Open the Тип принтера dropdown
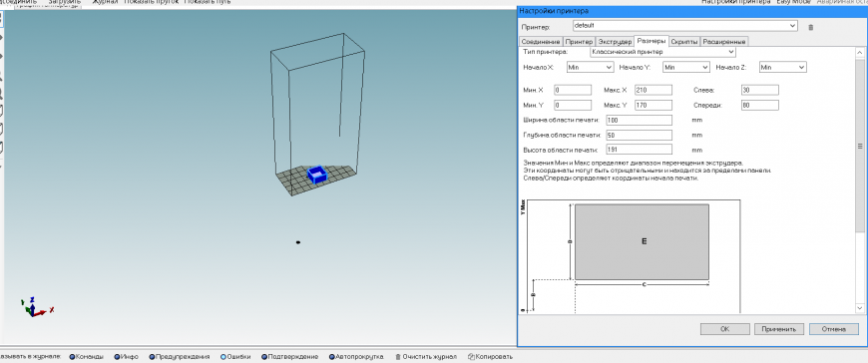This screenshot has width=868, height=363. [x=662, y=52]
